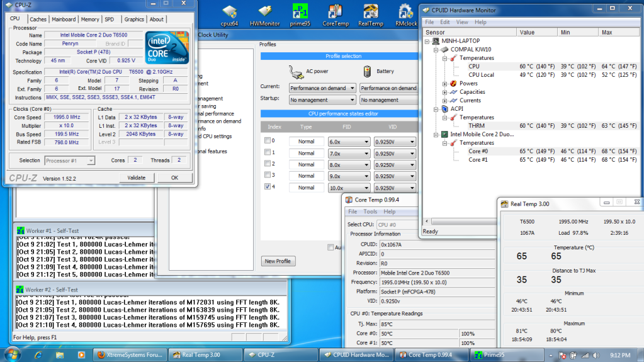This screenshot has width=644, height=362.
Task: Click the Worker #1 Self-Test window icon
Action: point(21,230)
